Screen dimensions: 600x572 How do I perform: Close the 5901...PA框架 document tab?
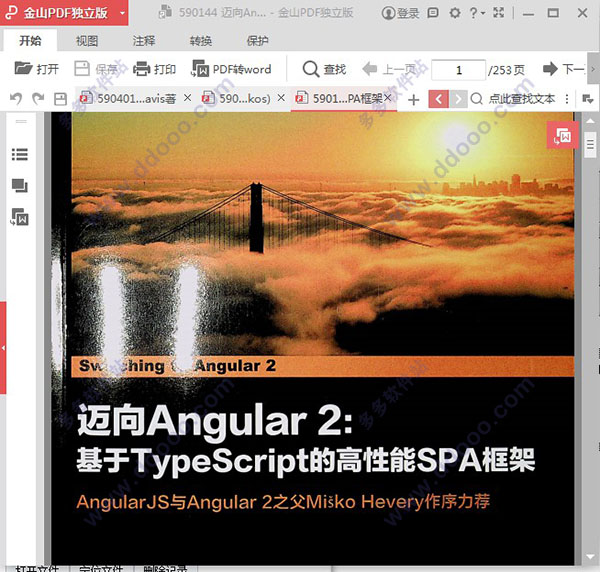(388, 98)
